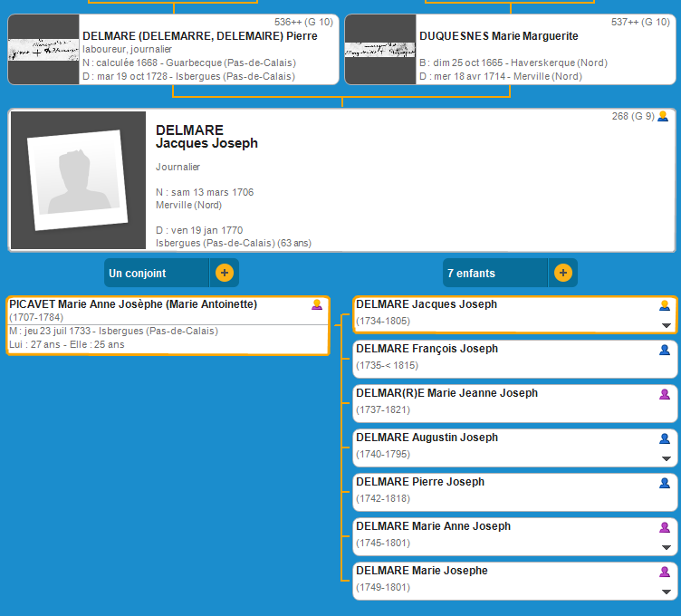Click the plus icon beside Un conjoint
The width and height of the screenshot is (681, 616).
coord(225,273)
